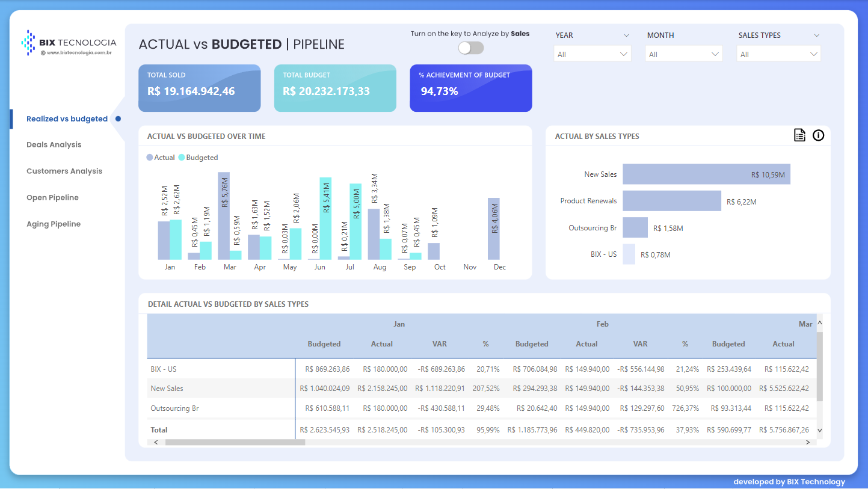Open the MONTH filter dropdown
Image resolution: width=868 pixels, height=489 pixels.
683,53
